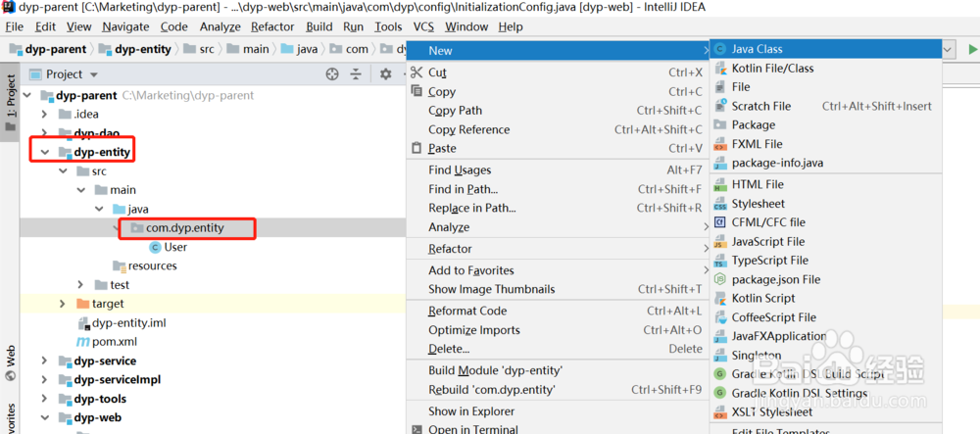Expand the target folder
Screen dimensions: 980x434
pyautogui.click(x=63, y=304)
